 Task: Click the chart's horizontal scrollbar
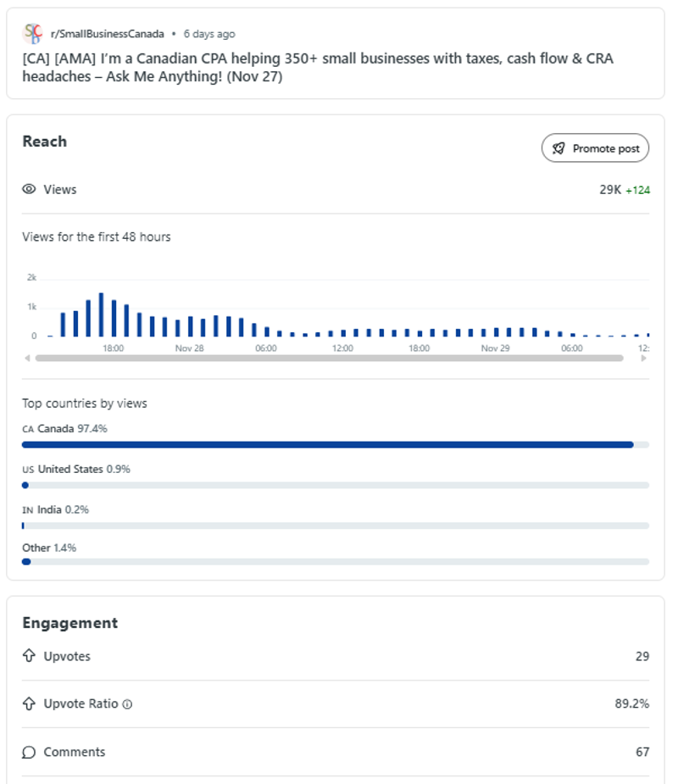(x=329, y=359)
